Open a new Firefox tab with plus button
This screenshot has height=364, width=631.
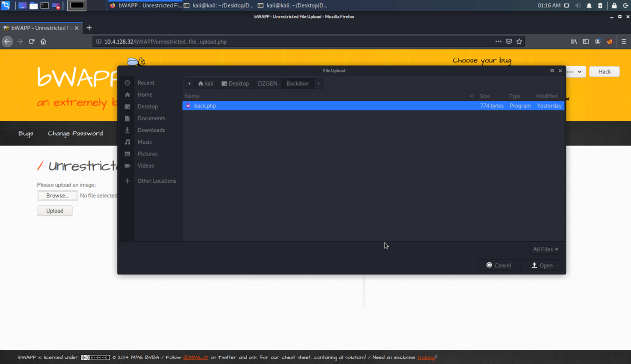(x=89, y=28)
